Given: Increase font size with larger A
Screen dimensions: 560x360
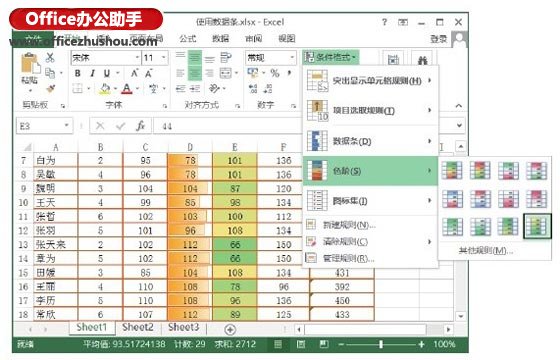Looking at the screenshot, I should (x=134, y=73).
